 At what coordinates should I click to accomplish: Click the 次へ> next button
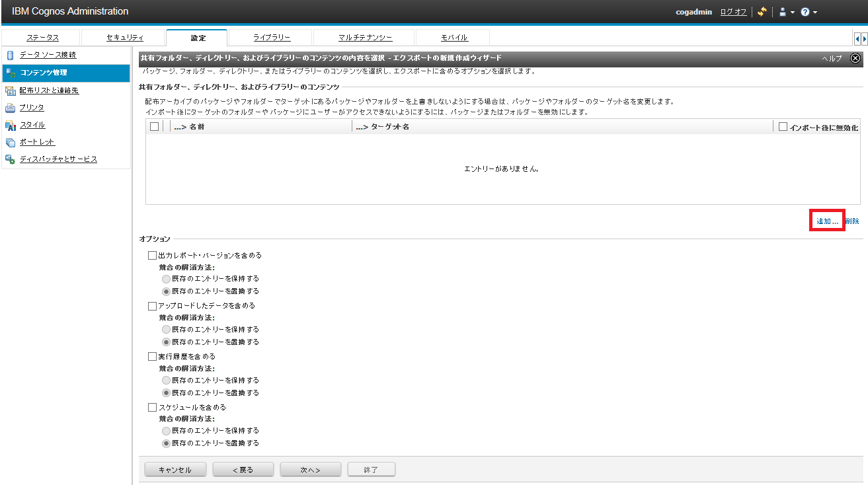311,470
